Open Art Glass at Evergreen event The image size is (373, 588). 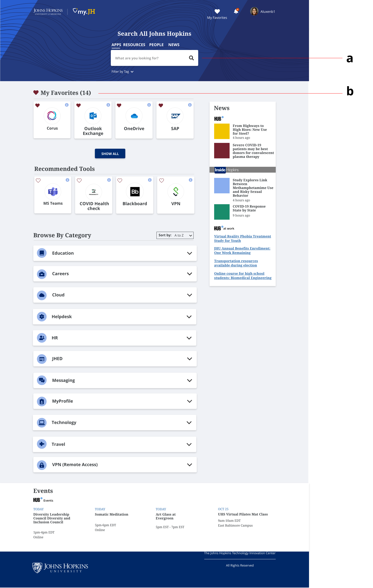pyautogui.click(x=166, y=516)
